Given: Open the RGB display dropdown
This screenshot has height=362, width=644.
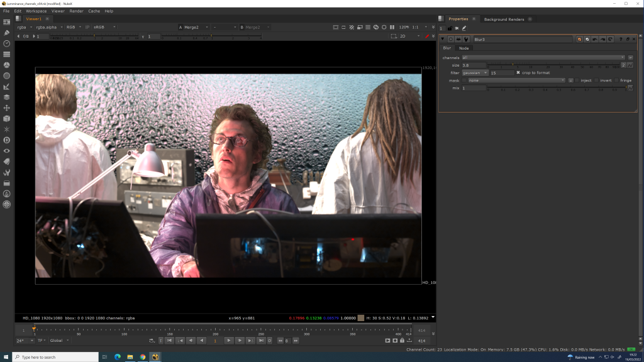Looking at the screenshot, I should coord(74,27).
